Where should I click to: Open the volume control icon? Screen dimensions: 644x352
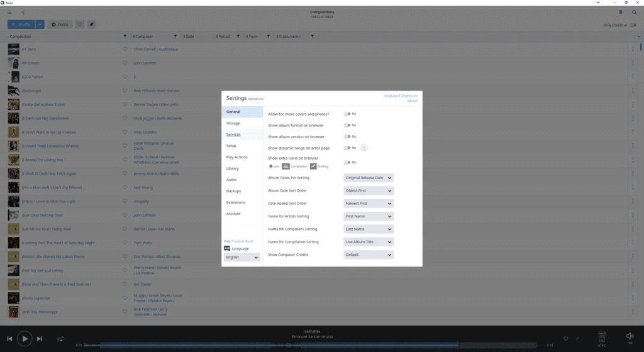[630, 336]
